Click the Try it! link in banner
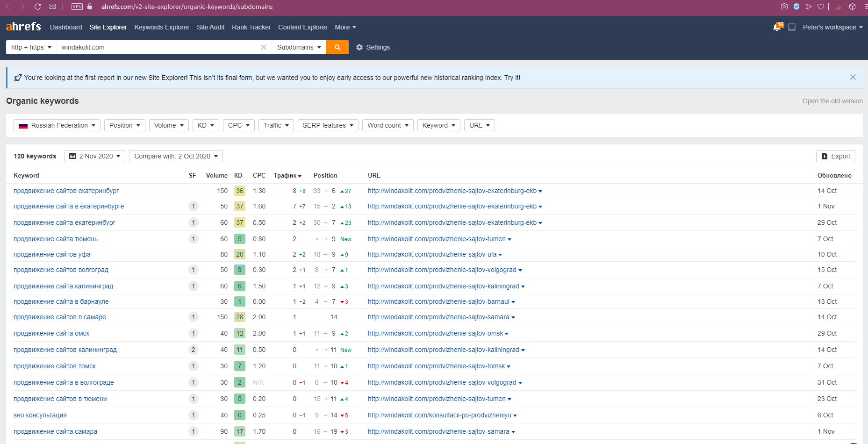 [512, 78]
